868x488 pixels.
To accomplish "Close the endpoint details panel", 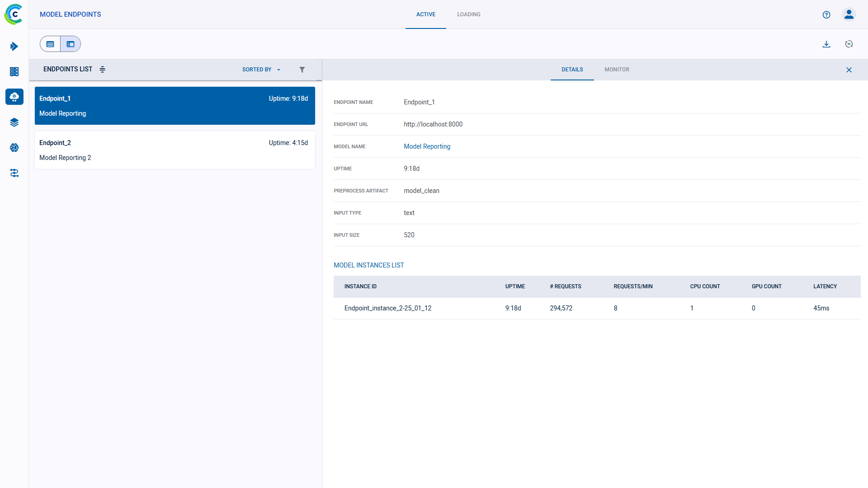I will [849, 70].
